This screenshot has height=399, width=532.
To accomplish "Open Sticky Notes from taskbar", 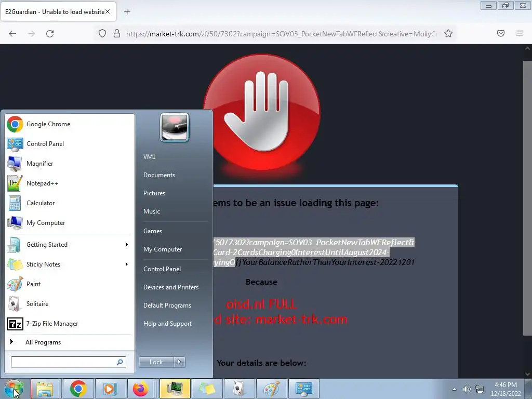I will 207,389.
